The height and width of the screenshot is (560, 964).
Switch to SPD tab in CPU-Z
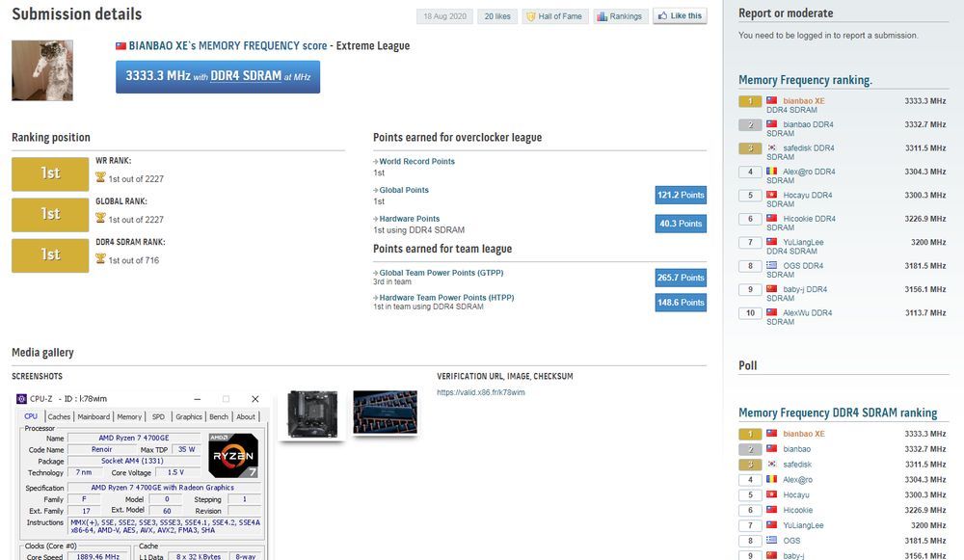(x=159, y=416)
